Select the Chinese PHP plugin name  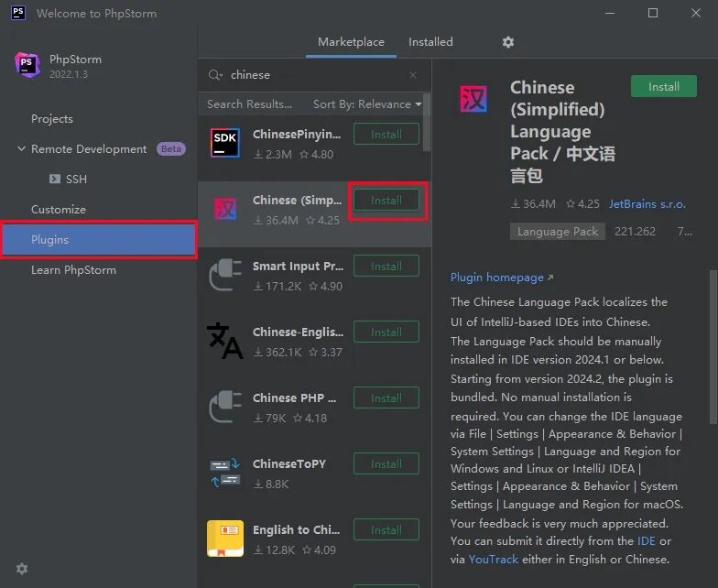[295, 397]
